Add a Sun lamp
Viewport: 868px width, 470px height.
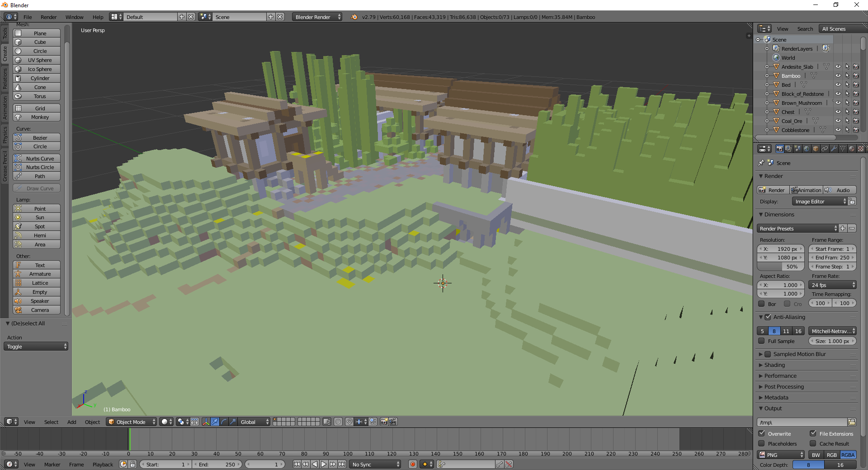pos(37,217)
